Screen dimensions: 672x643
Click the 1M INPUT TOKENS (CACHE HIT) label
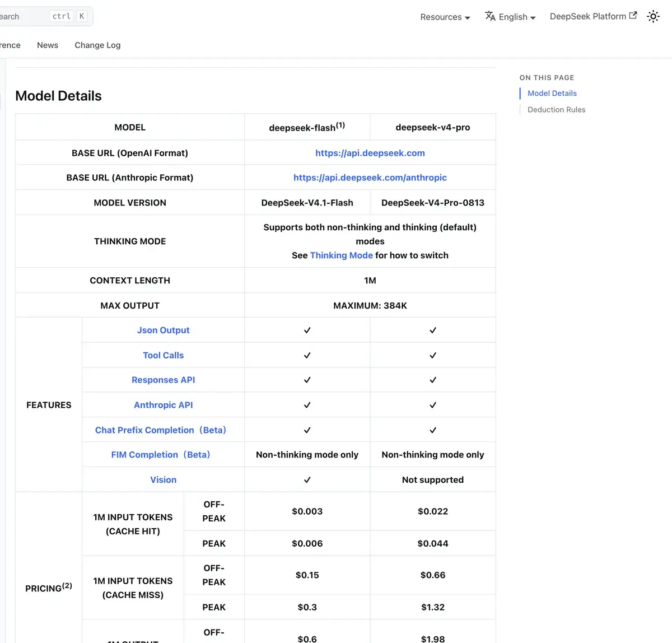pyautogui.click(x=133, y=524)
